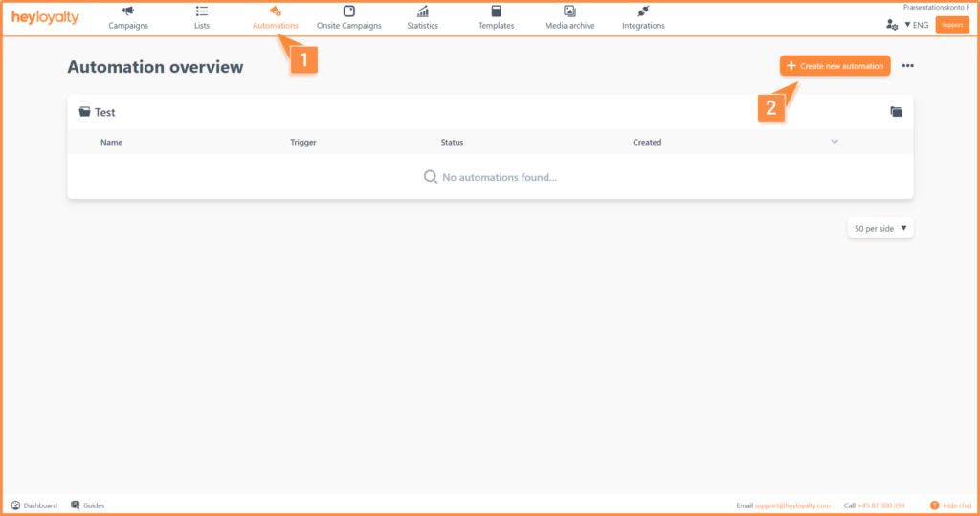This screenshot has width=980, height=516.
Task: Expand the ENG language dropdown
Action: coord(917,25)
